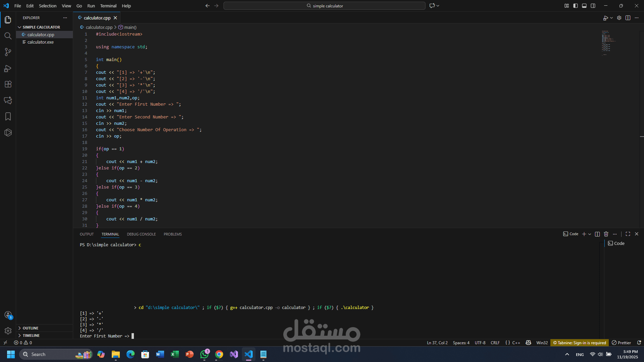Select the Source Control icon
The image size is (644, 362).
(x=8, y=52)
